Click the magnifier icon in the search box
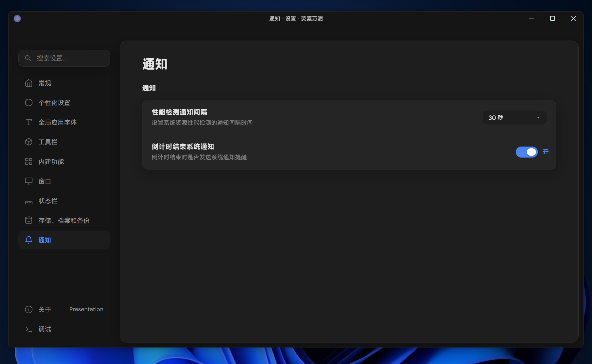The height and width of the screenshot is (364, 592). 28,58
